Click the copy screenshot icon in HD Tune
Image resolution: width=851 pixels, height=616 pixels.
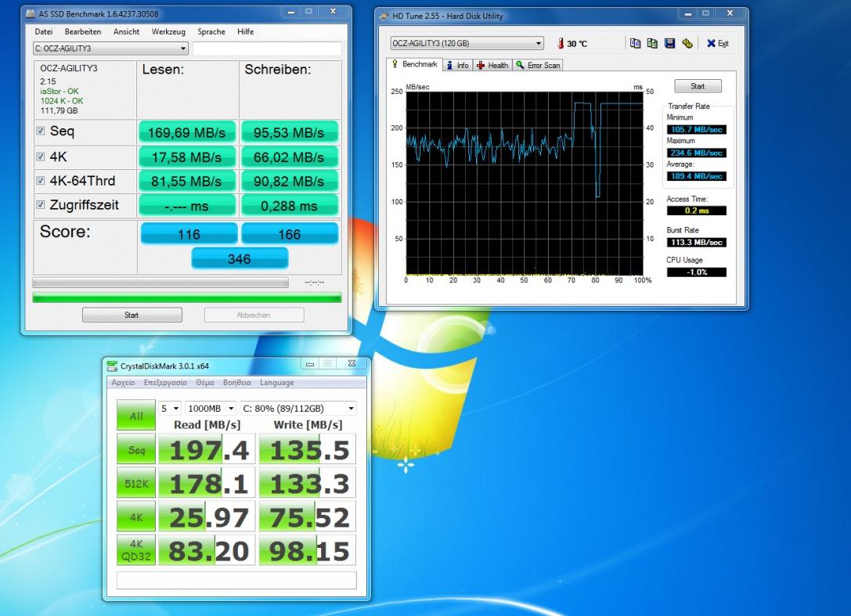pyautogui.click(x=652, y=44)
